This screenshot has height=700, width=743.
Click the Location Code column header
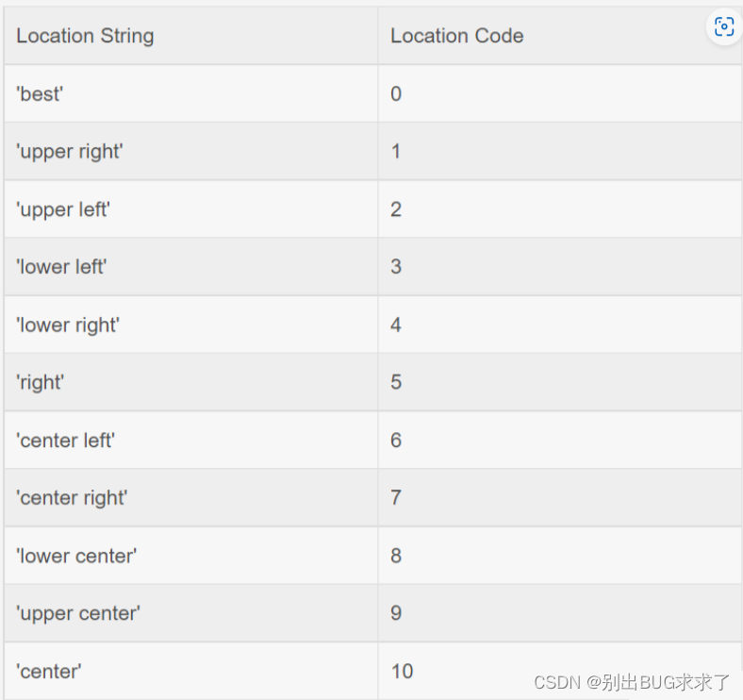tap(560, 36)
